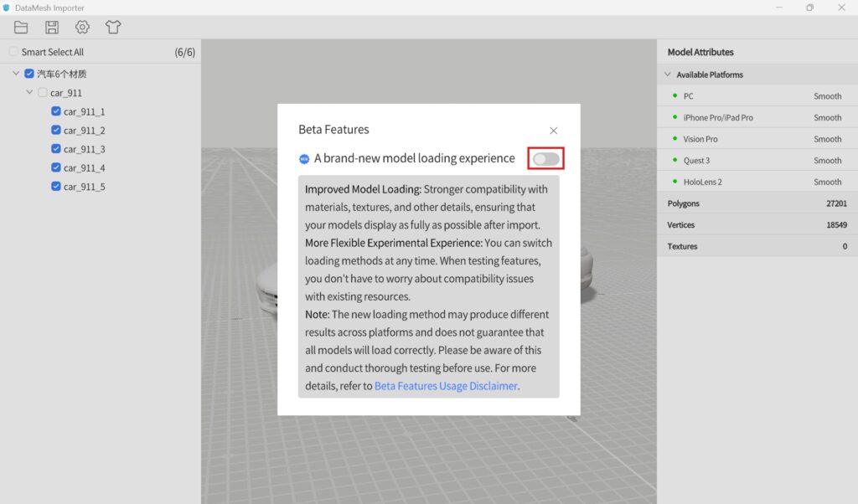Image resolution: width=858 pixels, height=504 pixels.
Task: Select the T-shirt material icon in toolbar
Action: (x=113, y=27)
